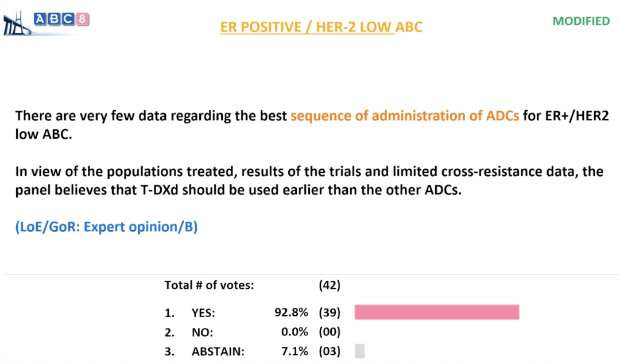Click the blue LoE/GoR Expert opinion text

(107, 227)
